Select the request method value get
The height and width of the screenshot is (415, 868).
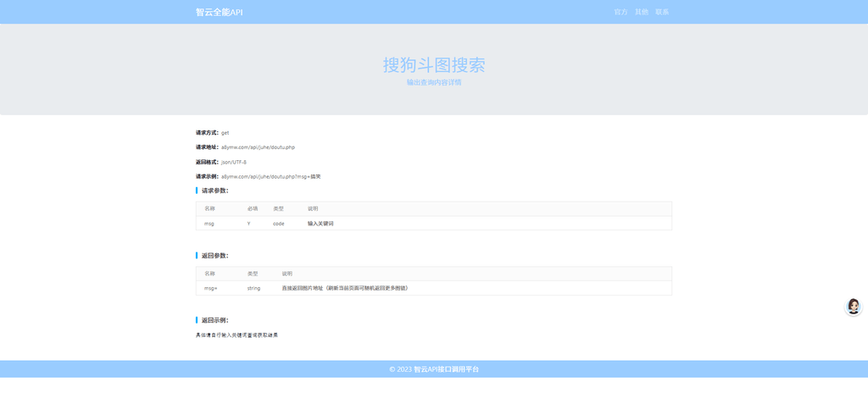point(225,133)
